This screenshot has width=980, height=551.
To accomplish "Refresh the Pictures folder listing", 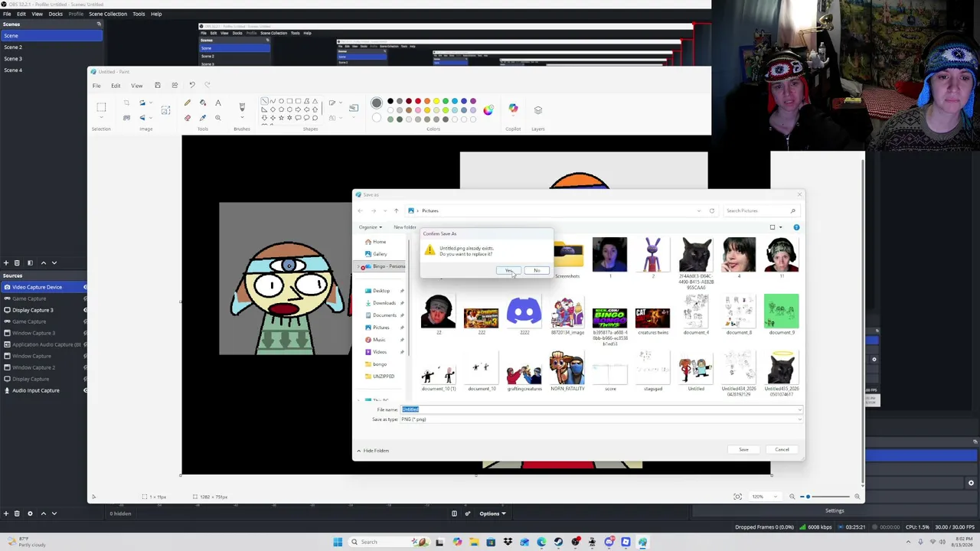I will [x=711, y=210].
